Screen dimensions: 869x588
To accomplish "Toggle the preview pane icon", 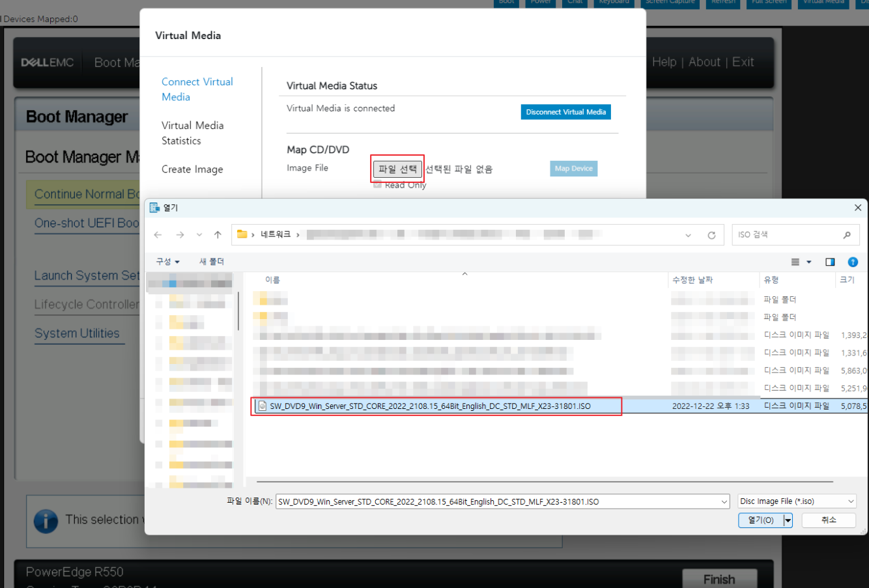I will 830,262.
